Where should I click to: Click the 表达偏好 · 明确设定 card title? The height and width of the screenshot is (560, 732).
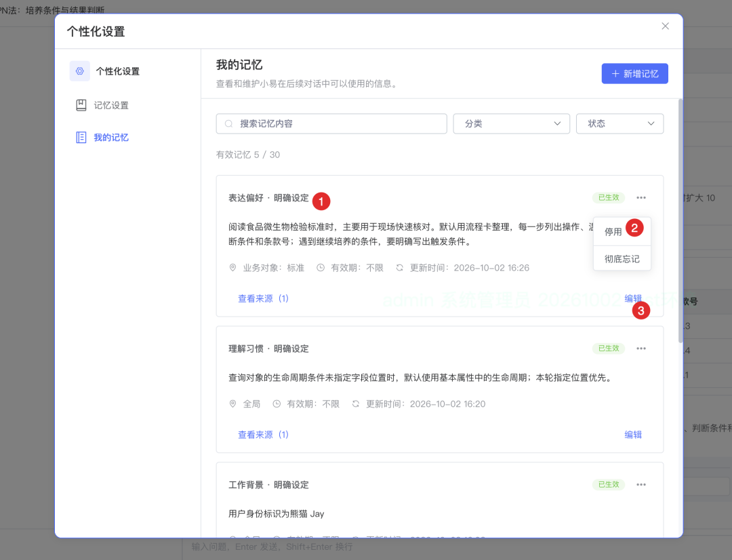click(268, 198)
